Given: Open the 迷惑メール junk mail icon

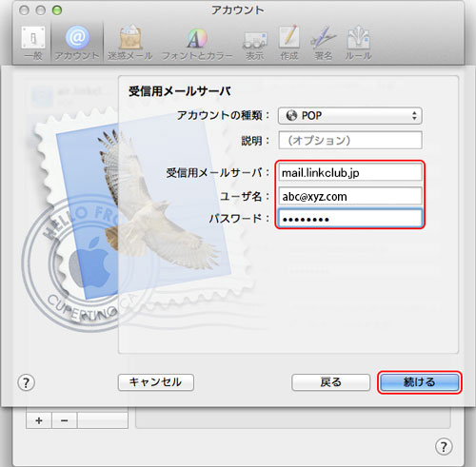Looking at the screenshot, I should click(x=129, y=43).
